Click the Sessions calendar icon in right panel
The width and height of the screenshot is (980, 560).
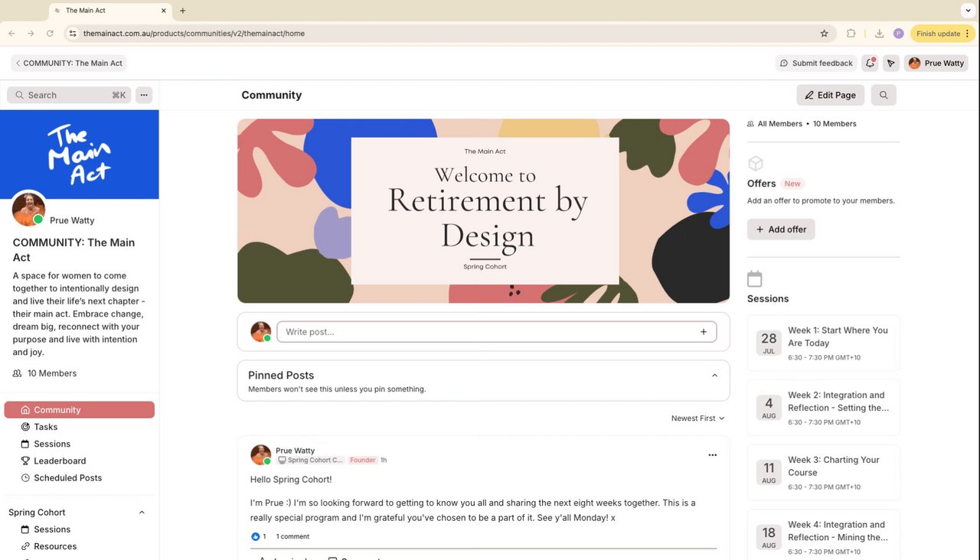(755, 278)
